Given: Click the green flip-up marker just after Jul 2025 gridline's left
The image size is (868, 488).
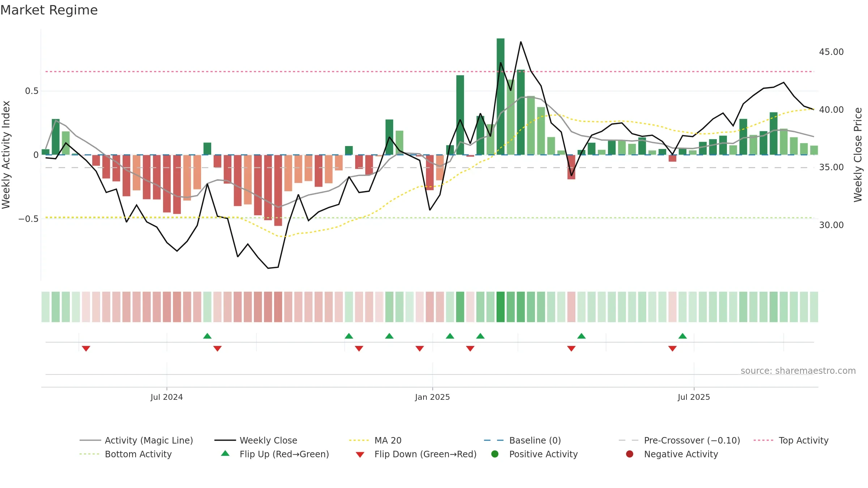Looking at the screenshot, I should tap(682, 336).
